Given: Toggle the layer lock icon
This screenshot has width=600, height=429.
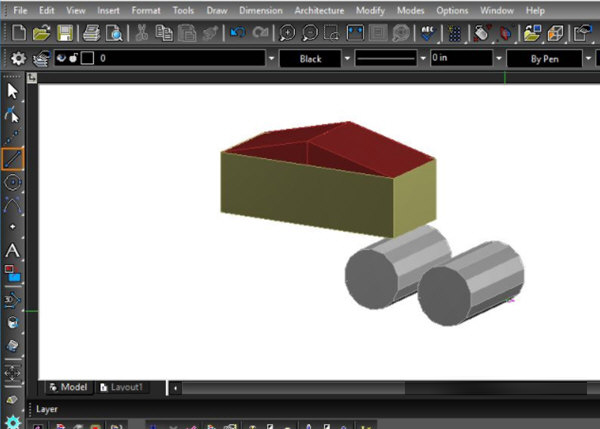Looking at the screenshot, I should (x=74, y=59).
